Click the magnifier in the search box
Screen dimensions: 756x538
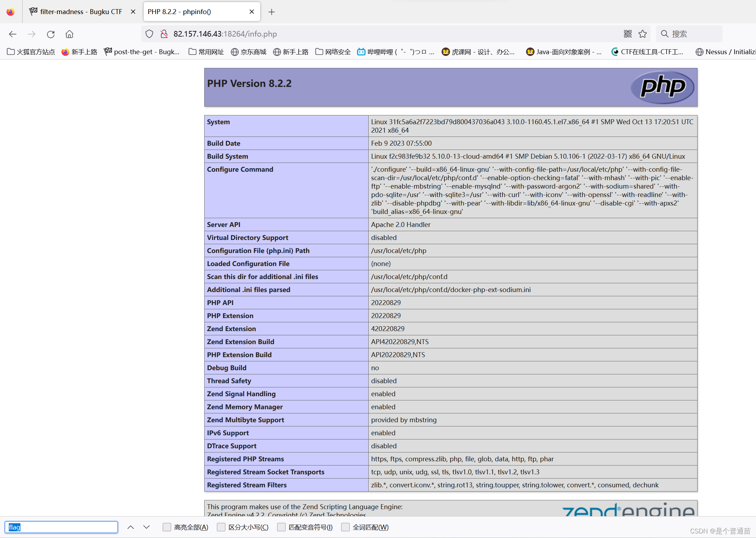click(x=665, y=33)
